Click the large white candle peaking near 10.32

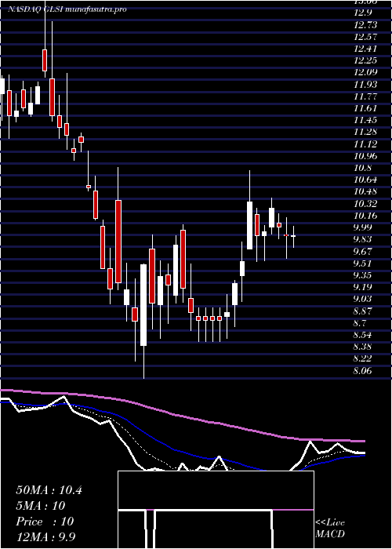[249, 225]
